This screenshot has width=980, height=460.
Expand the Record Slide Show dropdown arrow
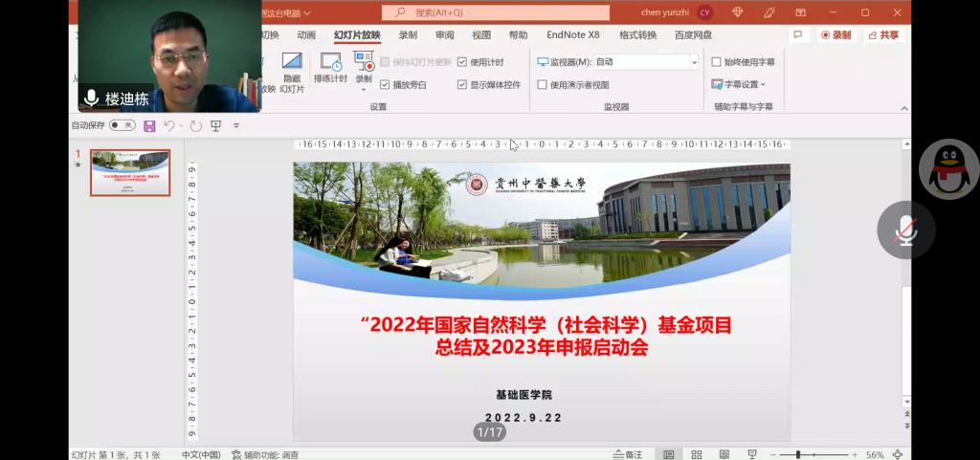(x=364, y=88)
